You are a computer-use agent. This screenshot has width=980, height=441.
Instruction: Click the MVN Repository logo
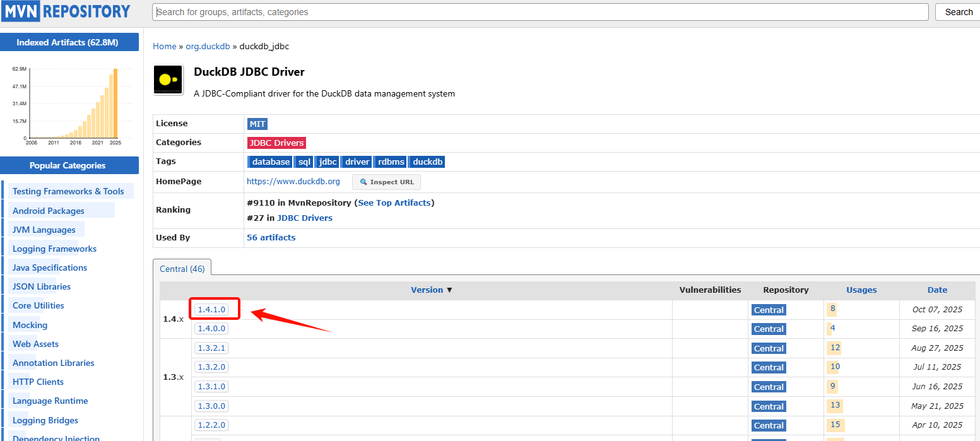point(66,11)
